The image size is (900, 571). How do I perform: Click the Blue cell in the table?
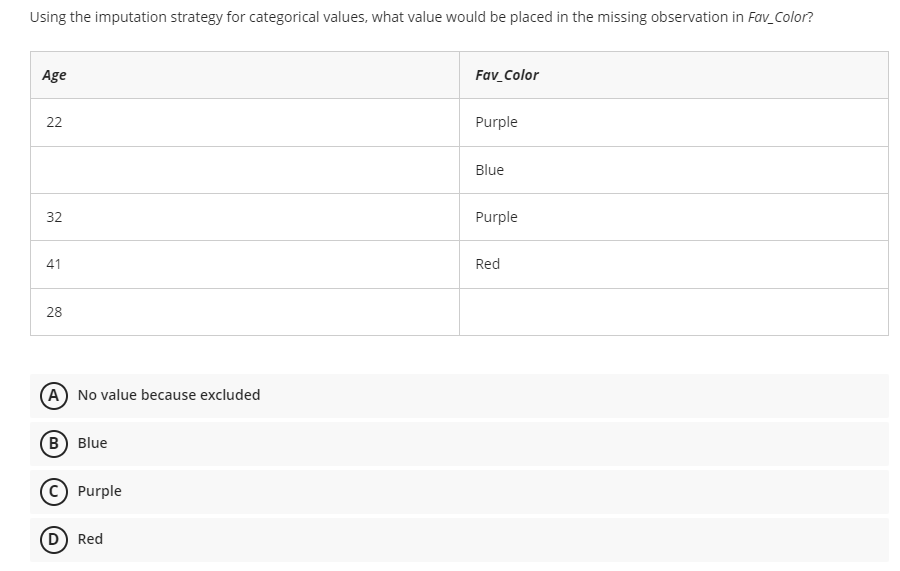click(674, 170)
